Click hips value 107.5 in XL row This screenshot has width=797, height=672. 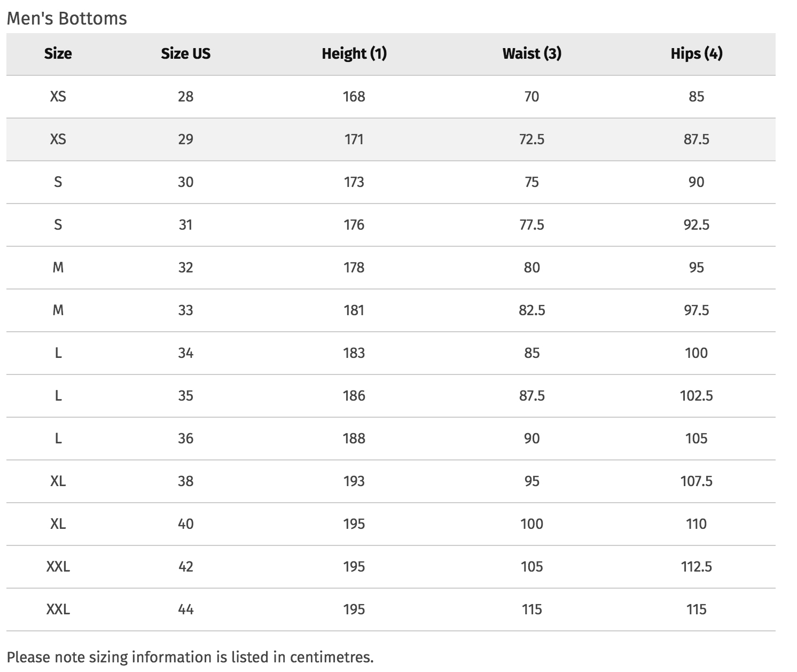pyautogui.click(x=696, y=481)
